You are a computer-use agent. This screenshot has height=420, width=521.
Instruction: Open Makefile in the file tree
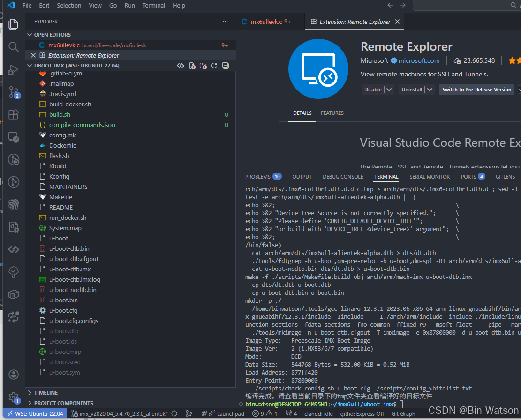pos(130,197)
